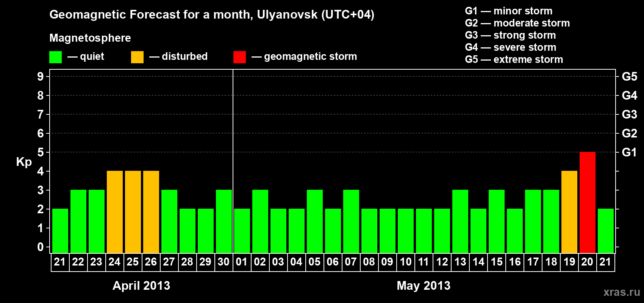Screen dimensions: 644x303
Task: Click the G3 right axis label
Action: point(629,114)
